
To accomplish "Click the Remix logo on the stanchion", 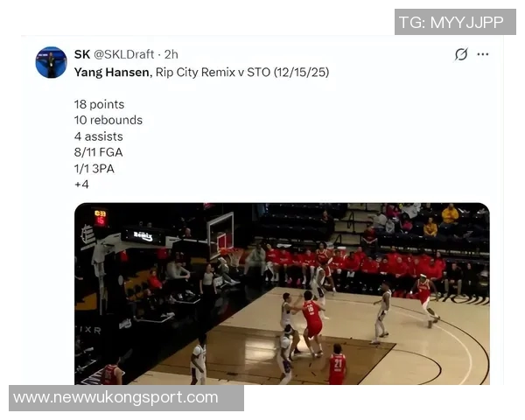I will coord(143,236).
